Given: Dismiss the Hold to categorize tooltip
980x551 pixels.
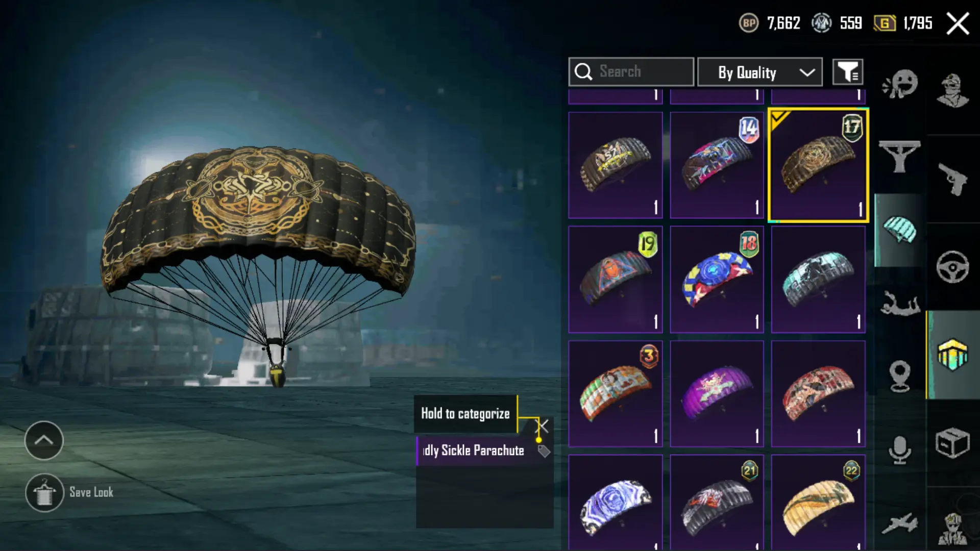Looking at the screenshot, I should [542, 426].
